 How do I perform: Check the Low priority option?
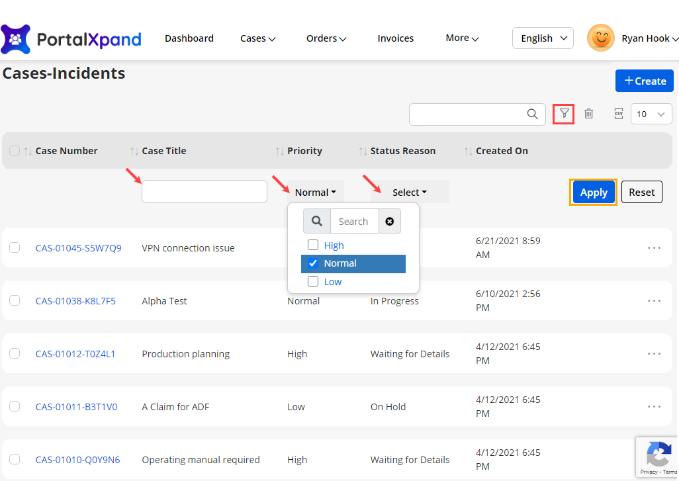pos(313,282)
